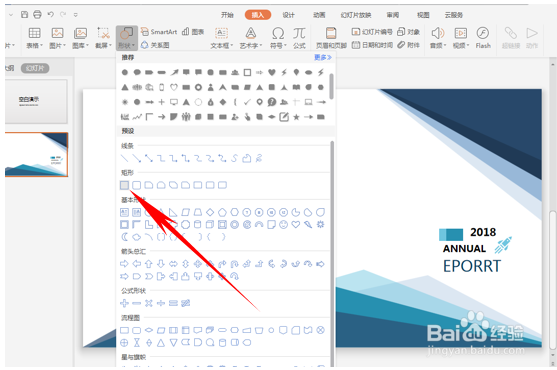Open the 视频 (Video) dropdown
This screenshot has width=557, height=370.
(461, 38)
